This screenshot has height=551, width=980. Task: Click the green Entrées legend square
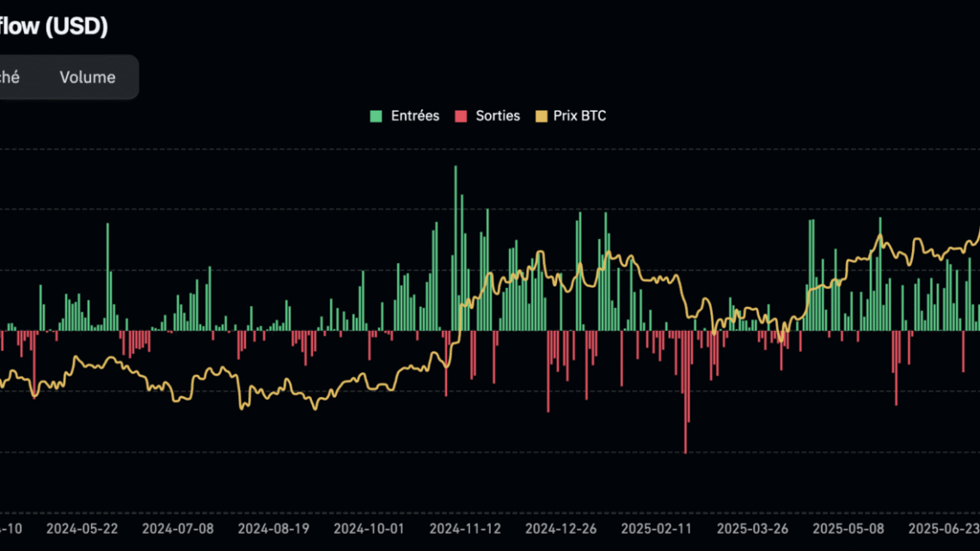(377, 115)
